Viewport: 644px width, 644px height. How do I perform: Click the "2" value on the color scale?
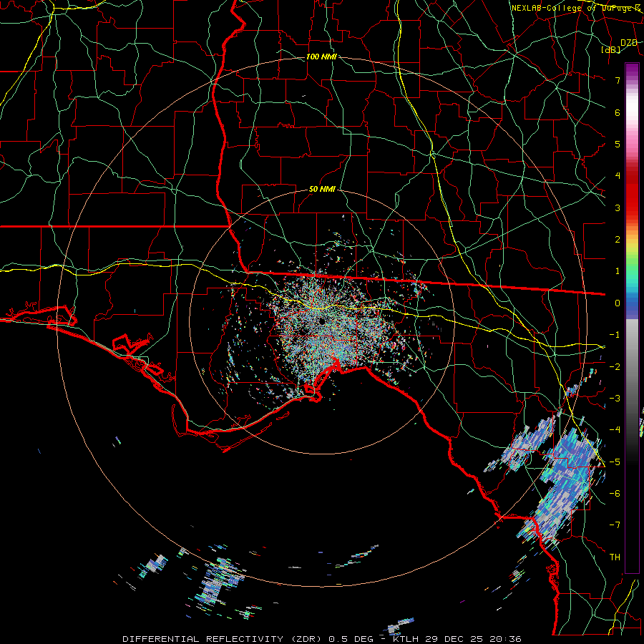coord(618,240)
